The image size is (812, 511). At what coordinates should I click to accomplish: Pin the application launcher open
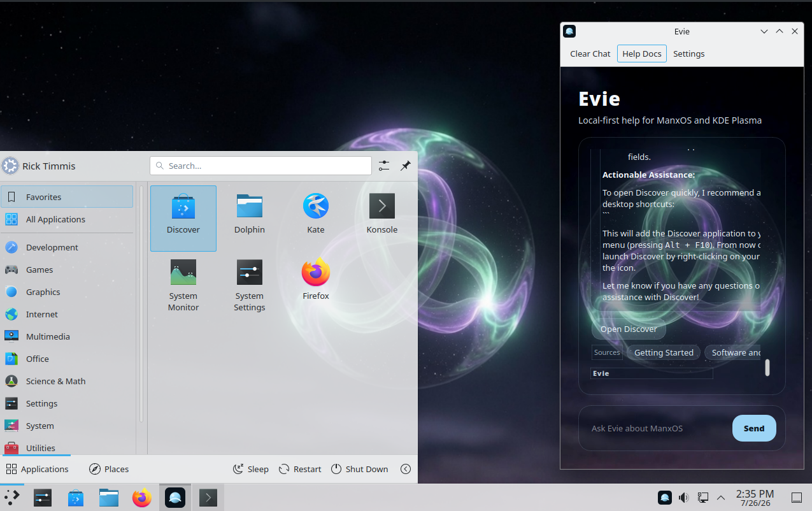coord(406,166)
